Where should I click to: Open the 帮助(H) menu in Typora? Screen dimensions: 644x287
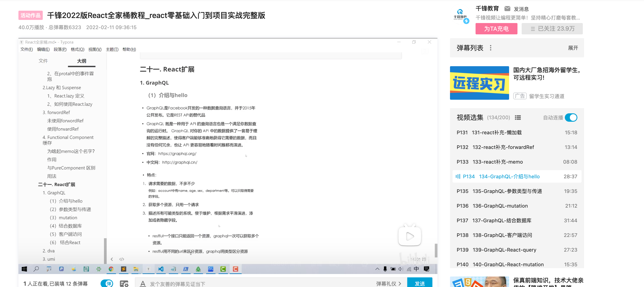pyautogui.click(x=129, y=49)
